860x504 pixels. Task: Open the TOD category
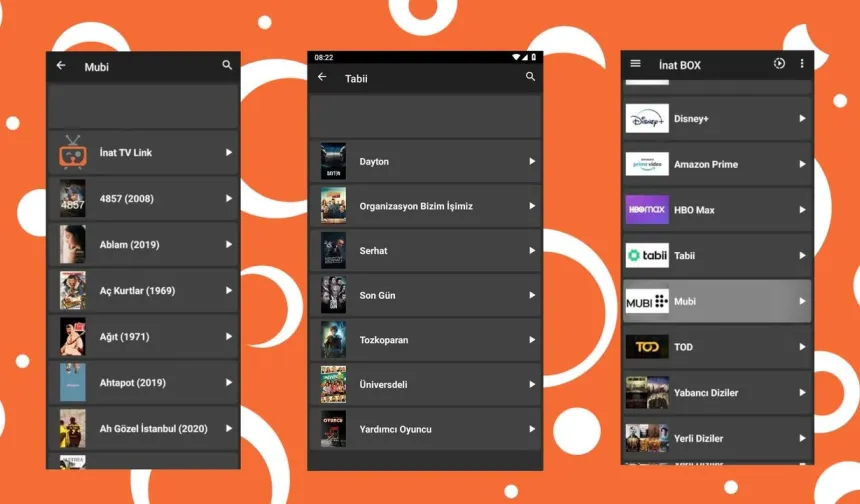pos(718,347)
